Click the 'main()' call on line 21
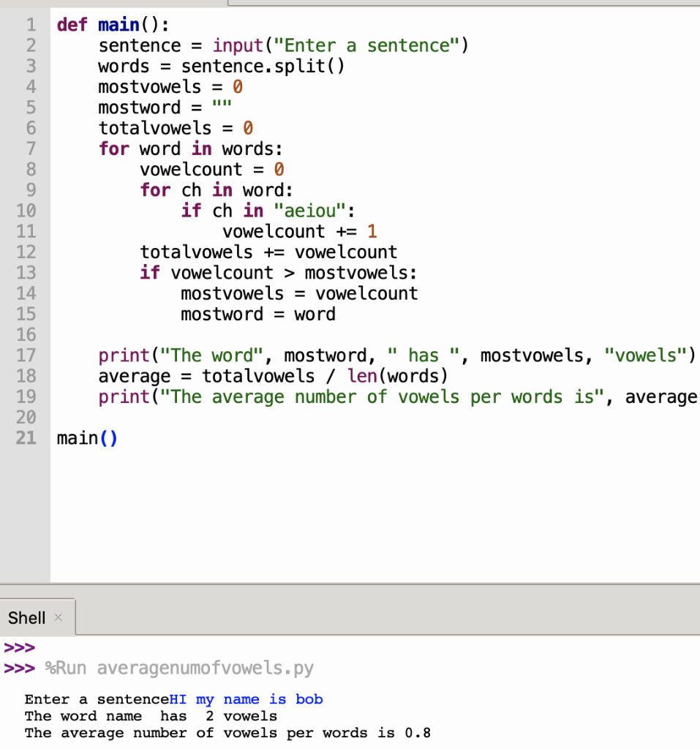The height and width of the screenshot is (749, 700). pos(87,437)
